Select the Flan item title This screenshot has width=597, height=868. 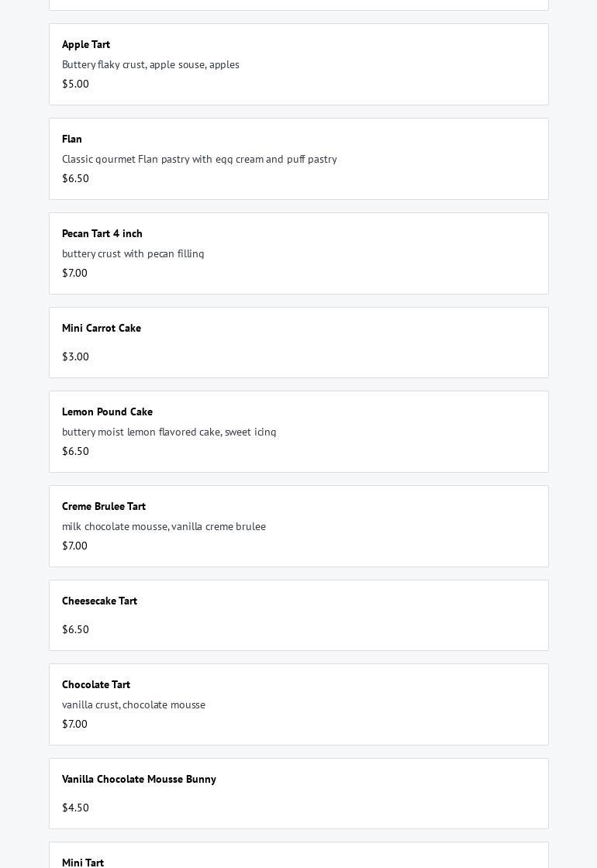(72, 139)
